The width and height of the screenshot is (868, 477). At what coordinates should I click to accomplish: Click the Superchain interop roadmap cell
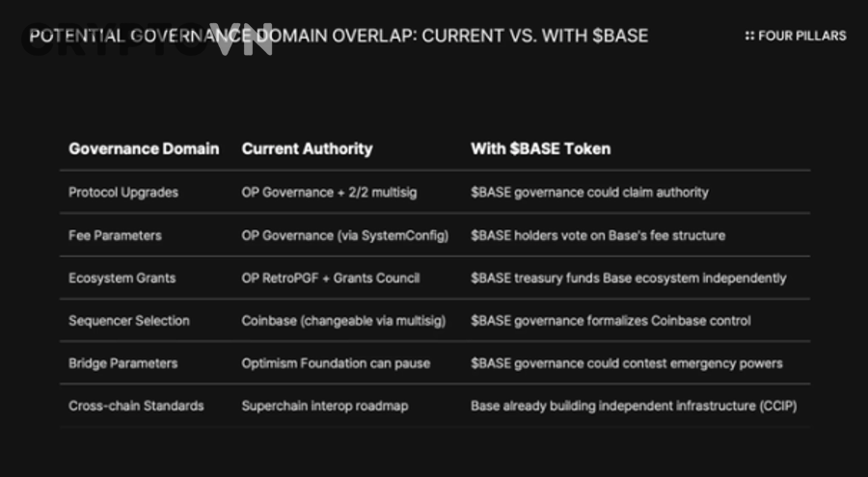(325, 406)
